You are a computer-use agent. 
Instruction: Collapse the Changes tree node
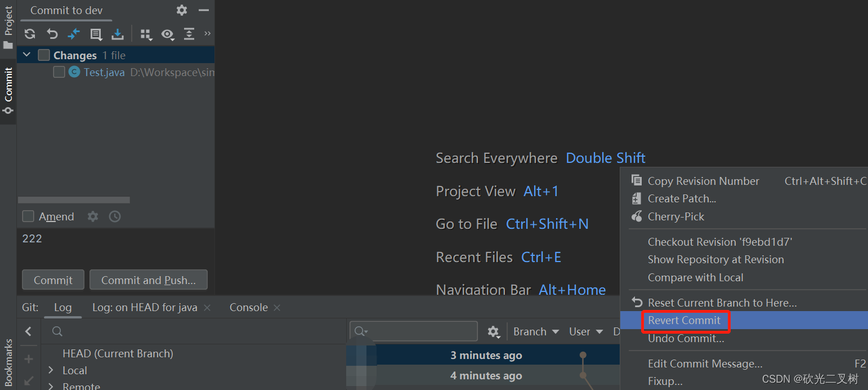pyautogui.click(x=26, y=55)
